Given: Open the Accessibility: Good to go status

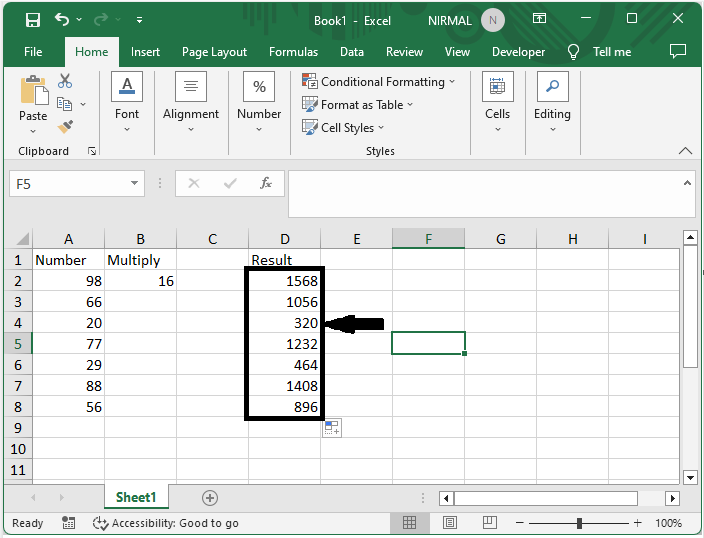Looking at the screenshot, I should [165, 523].
